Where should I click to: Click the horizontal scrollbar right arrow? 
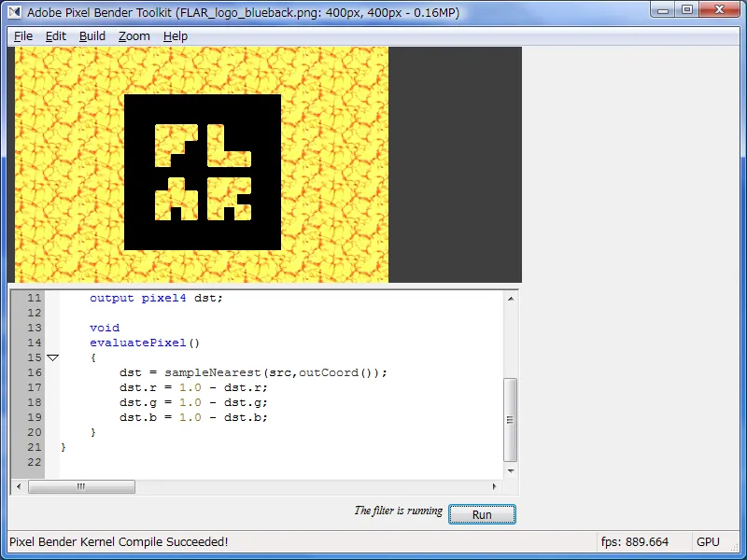pyautogui.click(x=494, y=486)
